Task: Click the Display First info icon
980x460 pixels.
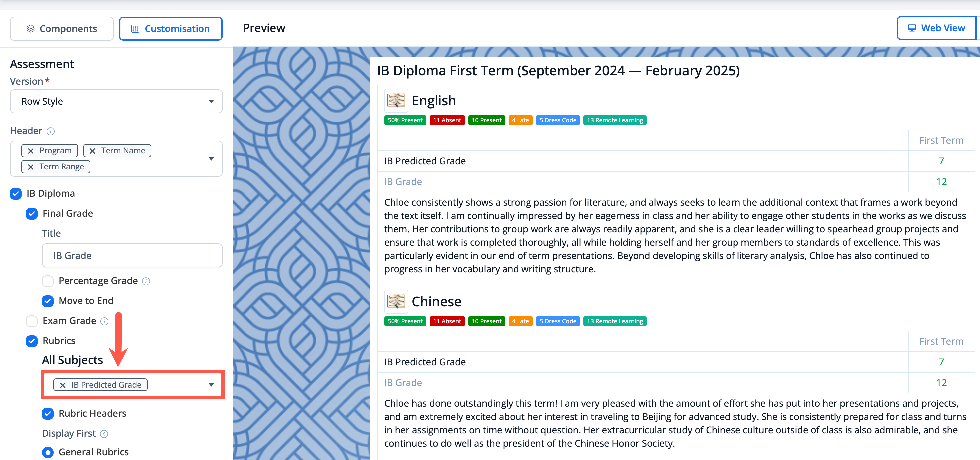Action: [104, 434]
